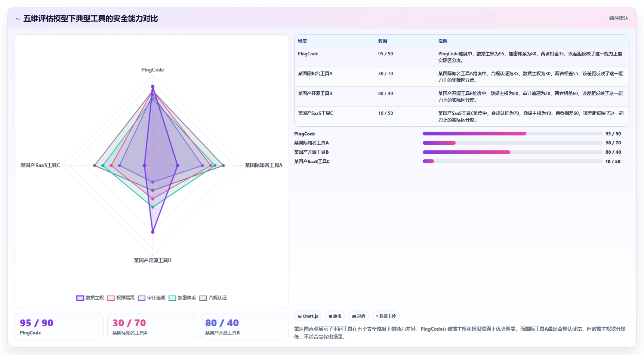644x355 pixels.
Task: Toggle the 权限隔离 legend swatch
Action: click(111, 298)
